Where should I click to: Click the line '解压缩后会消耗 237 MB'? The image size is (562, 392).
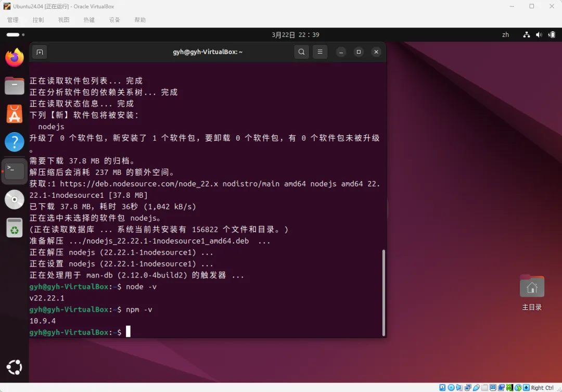[x=102, y=172]
